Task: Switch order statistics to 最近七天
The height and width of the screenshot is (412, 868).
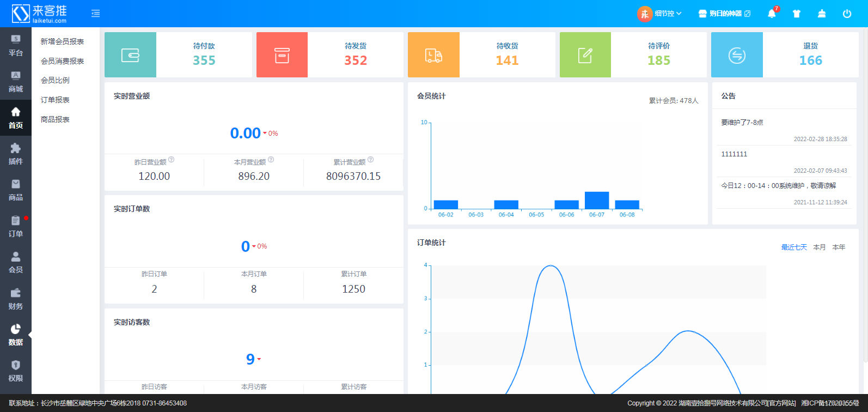Action: 794,247
